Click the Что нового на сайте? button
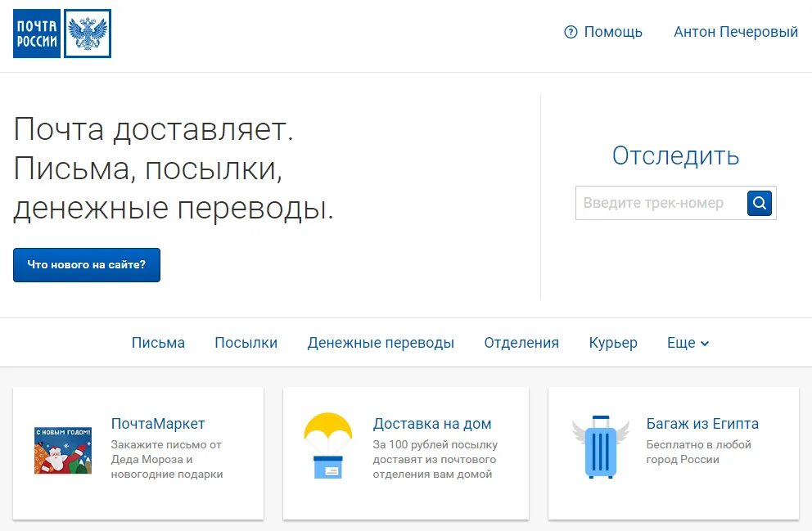Image resolution: width=812 pixels, height=531 pixels. click(x=86, y=264)
